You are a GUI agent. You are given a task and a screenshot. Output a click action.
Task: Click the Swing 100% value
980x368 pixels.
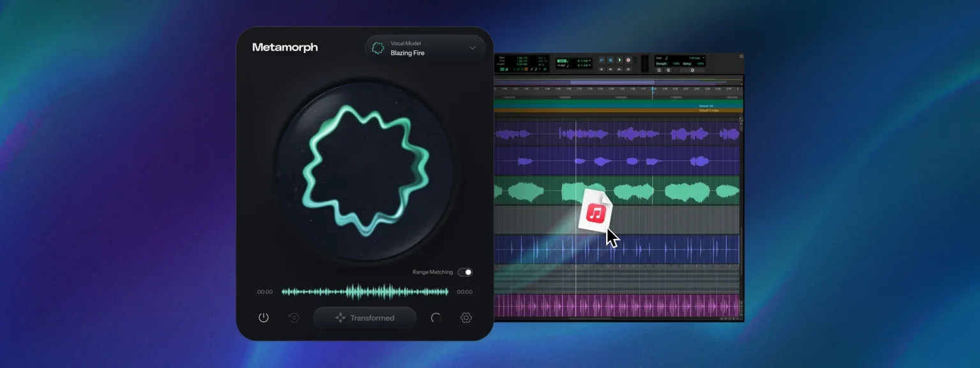point(700,64)
